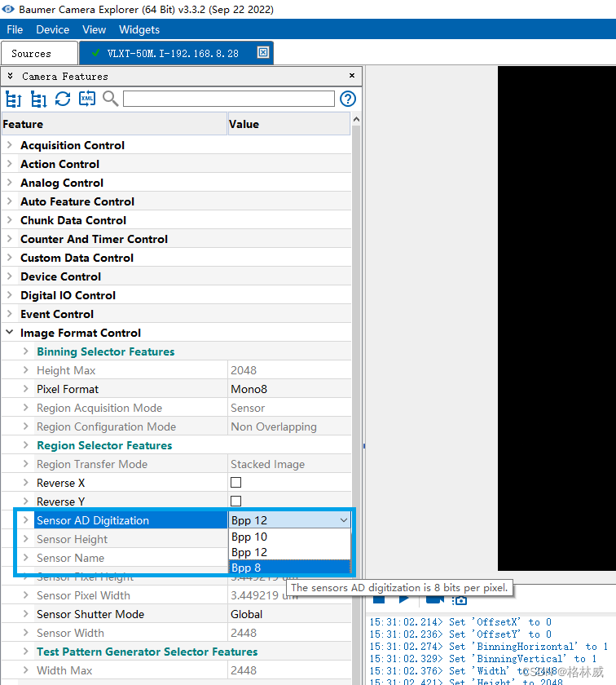This screenshot has width=616, height=685.
Task: Choose Bpp 12 in the dropdown list
Action: coord(289,552)
